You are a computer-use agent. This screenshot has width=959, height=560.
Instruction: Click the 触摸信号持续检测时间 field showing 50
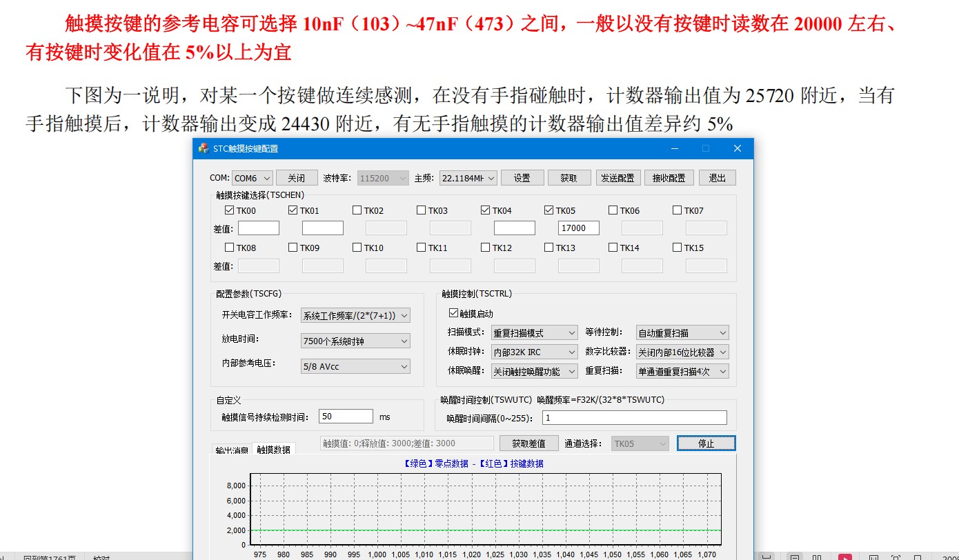point(346,417)
